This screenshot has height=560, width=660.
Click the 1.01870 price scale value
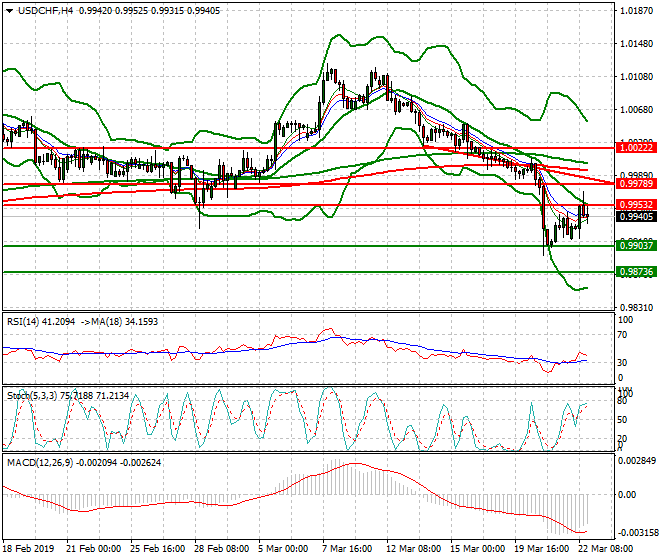click(x=637, y=11)
